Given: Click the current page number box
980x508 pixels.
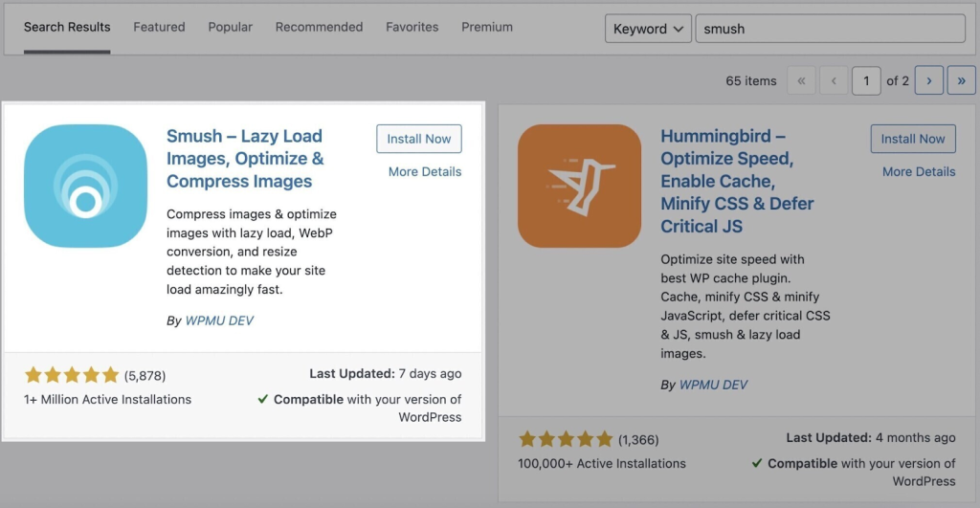Looking at the screenshot, I should [866, 80].
